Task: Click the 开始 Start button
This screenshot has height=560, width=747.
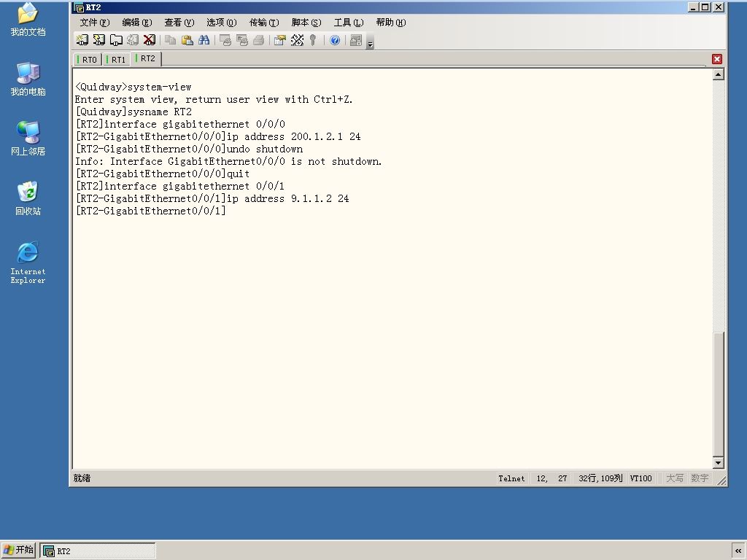Action: (18, 550)
